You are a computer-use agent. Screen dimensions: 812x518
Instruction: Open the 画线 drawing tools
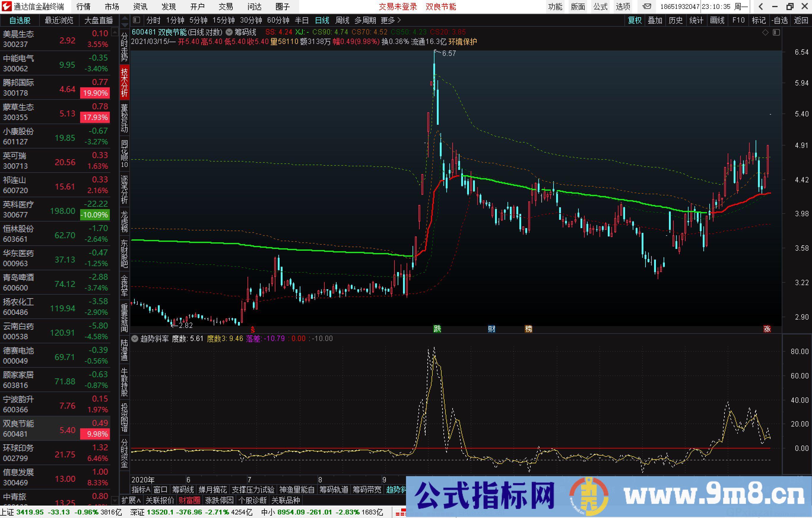point(717,20)
